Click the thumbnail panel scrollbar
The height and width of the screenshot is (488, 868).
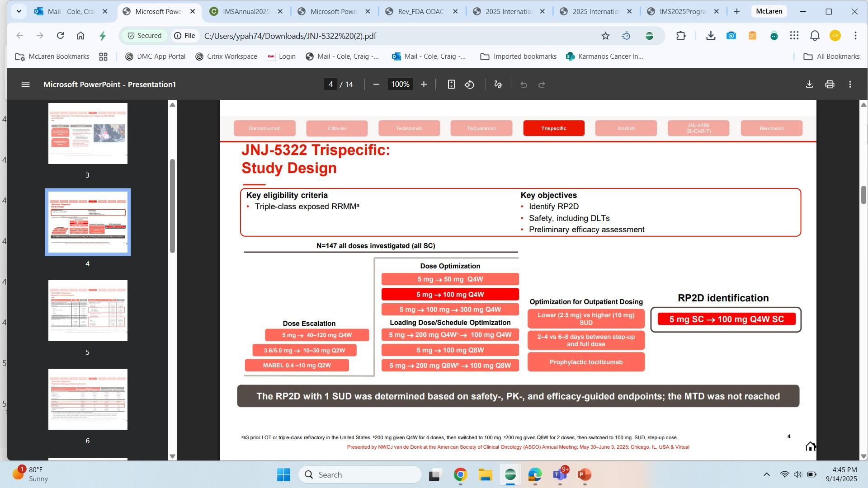pyautogui.click(x=172, y=206)
